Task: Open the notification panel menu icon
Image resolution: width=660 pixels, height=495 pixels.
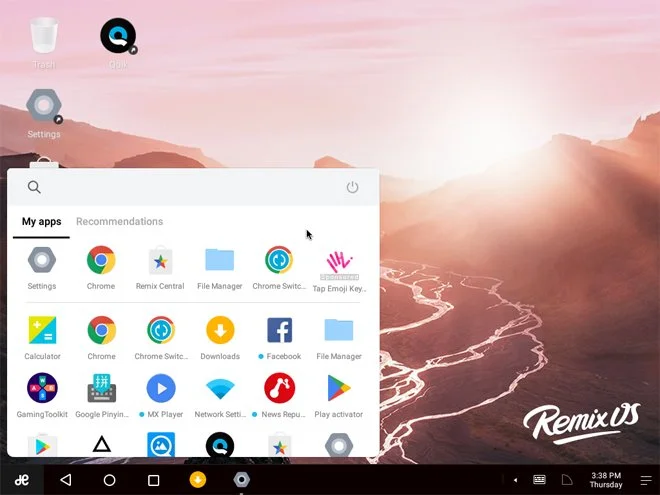Action: tap(646, 480)
